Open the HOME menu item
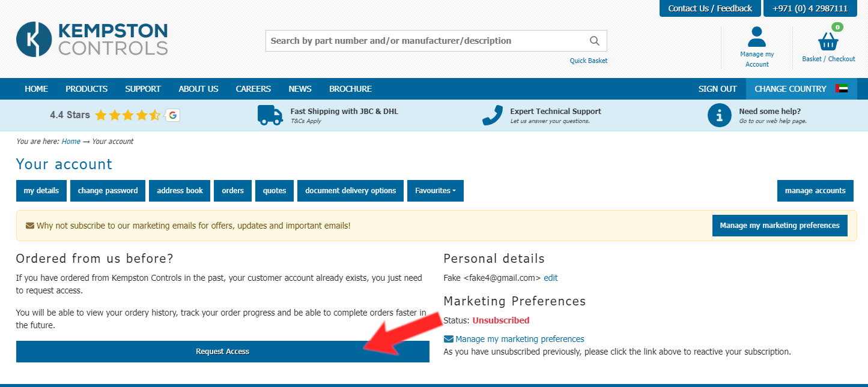The image size is (868, 387). (37, 89)
